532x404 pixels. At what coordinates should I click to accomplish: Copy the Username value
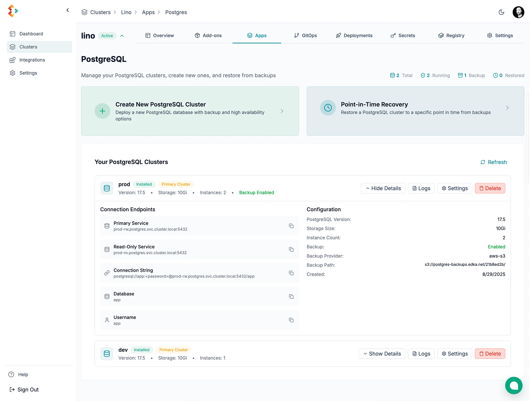[x=291, y=320]
